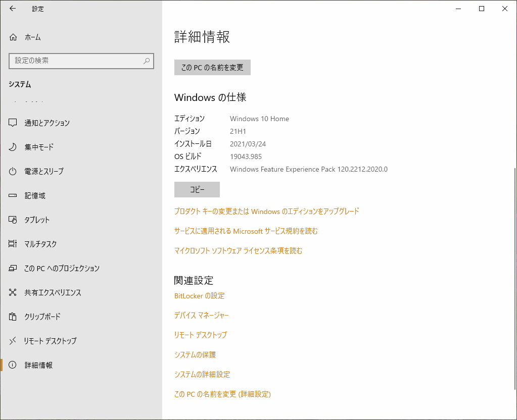Click the 記憶域 drive icon
Screen dimensions: 517x420
[x=13, y=195]
